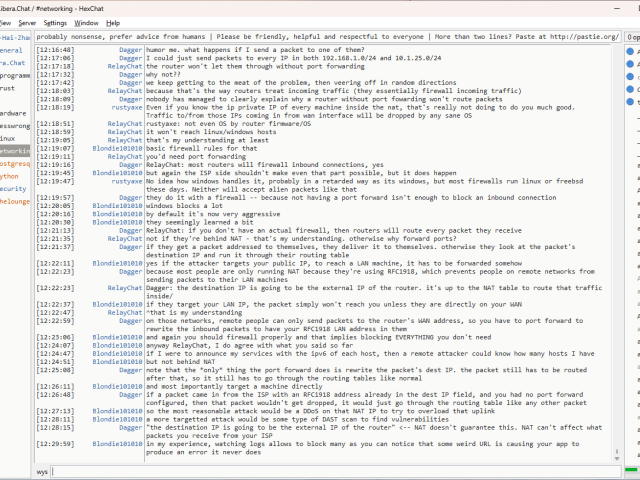Open the Window menu
Screen dimensions: 640x480
87,22
